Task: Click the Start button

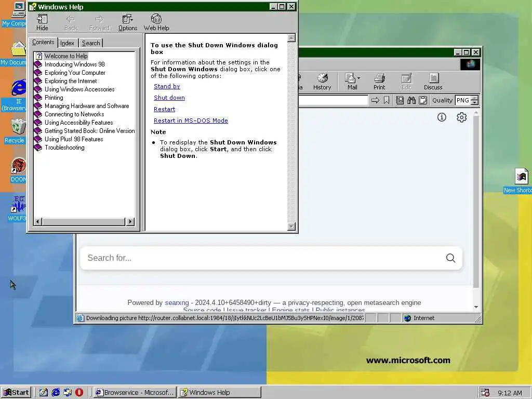Action: click(16, 392)
